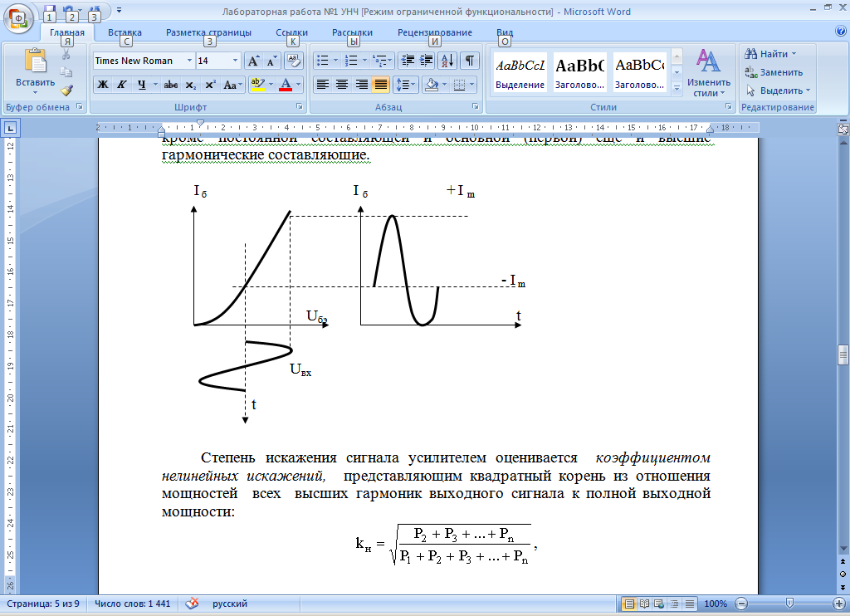850x616 pixels.
Task: Apply text highlight color yellow marker
Action: coord(258,85)
